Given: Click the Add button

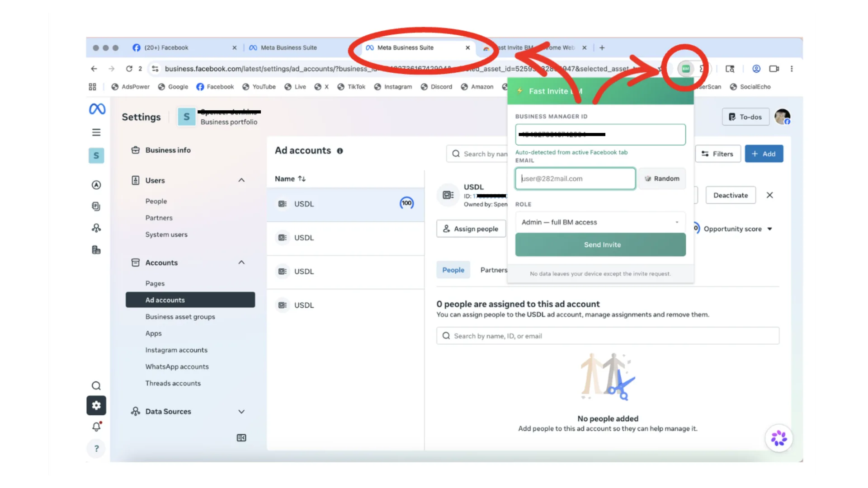Looking at the screenshot, I should click(764, 154).
